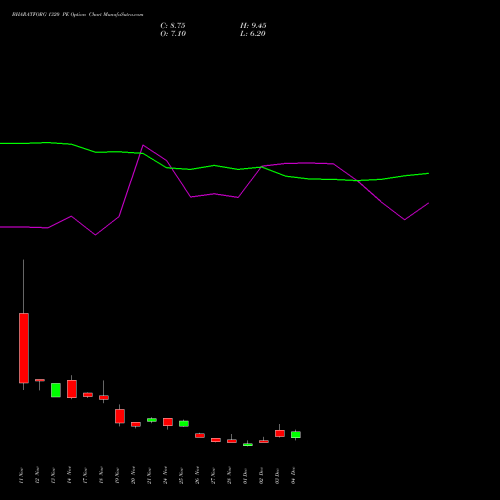The width and height of the screenshot is (500, 500).
Task: Click the 24 Nov date label
Action: (x=165, y=475)
